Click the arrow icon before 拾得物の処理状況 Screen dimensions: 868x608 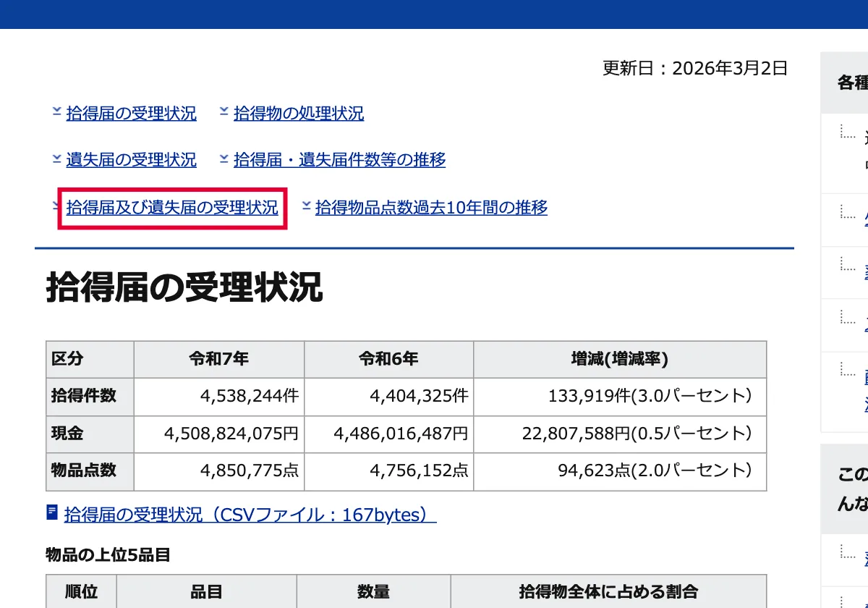click(224, 111)
